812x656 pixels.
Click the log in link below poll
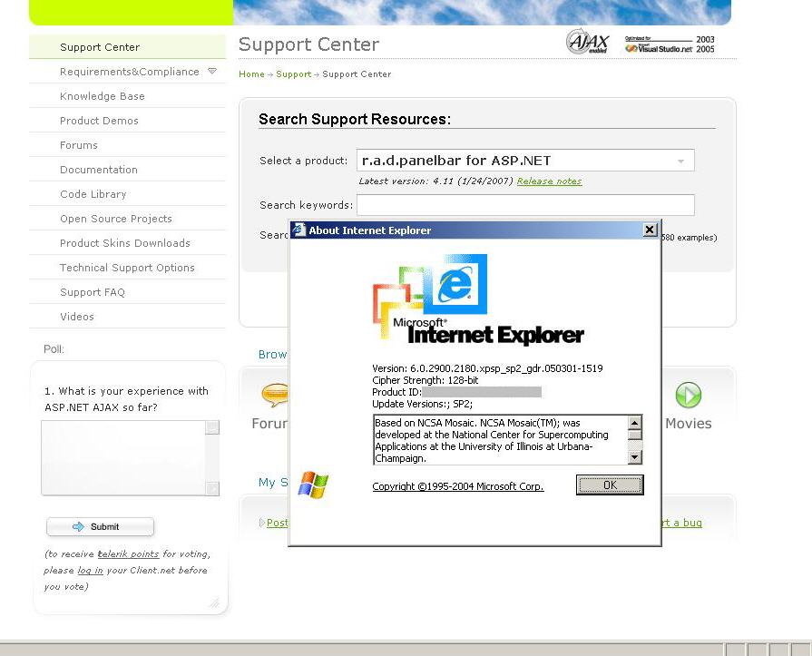click(90, 570)
